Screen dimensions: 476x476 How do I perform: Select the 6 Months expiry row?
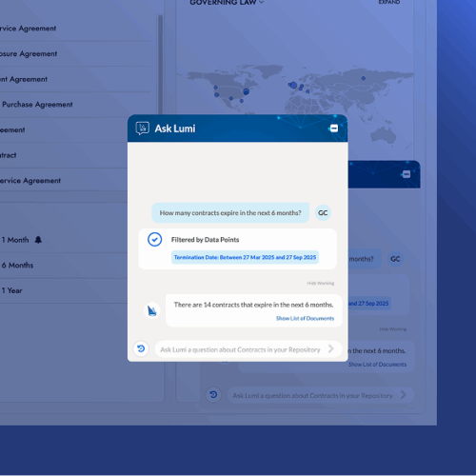pos(64,266)
